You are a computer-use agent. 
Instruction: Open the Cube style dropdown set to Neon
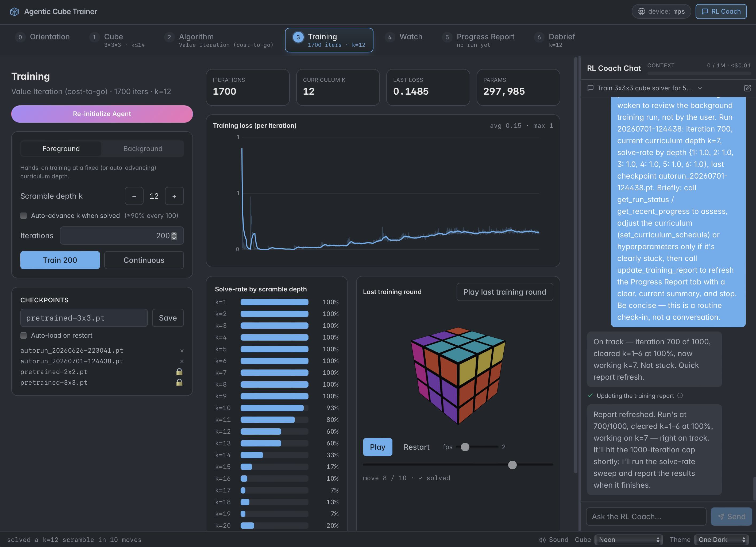tap(629, 540)
